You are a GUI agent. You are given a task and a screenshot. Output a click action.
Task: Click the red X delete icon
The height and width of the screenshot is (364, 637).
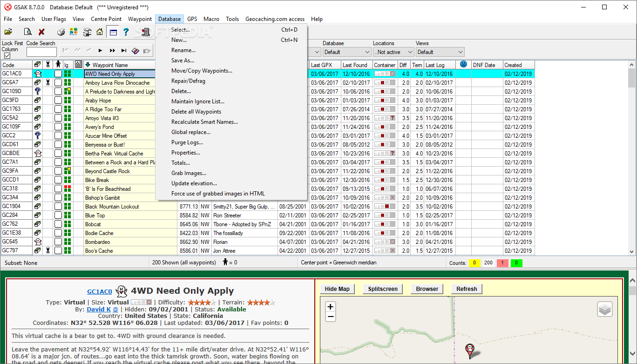tap(41, 32)
